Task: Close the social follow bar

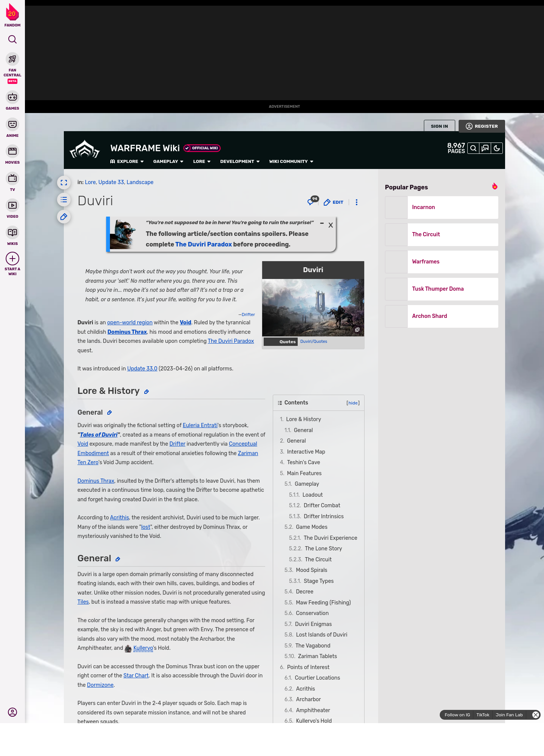Action: tap(535, 715)
